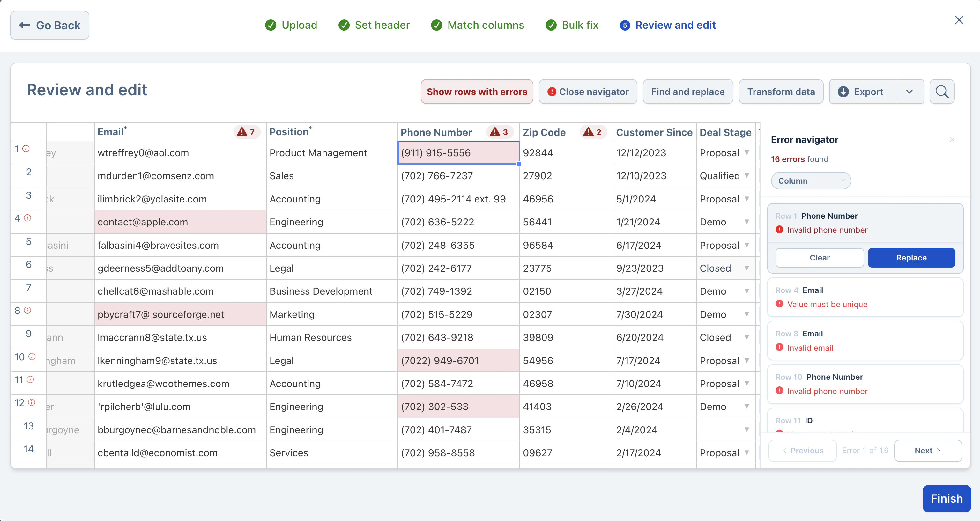This screenshot has height=521, width=980.
Task: Click the step 5 number badge
Action: (x=625, y=25)
